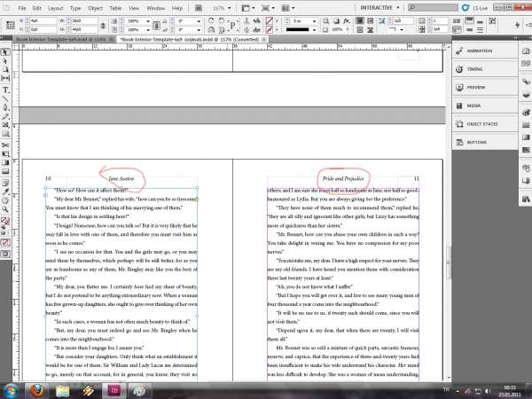Select the Scissors tool
Image resolution: width=532 pixels, height=399 pixels.
point(5,145)
